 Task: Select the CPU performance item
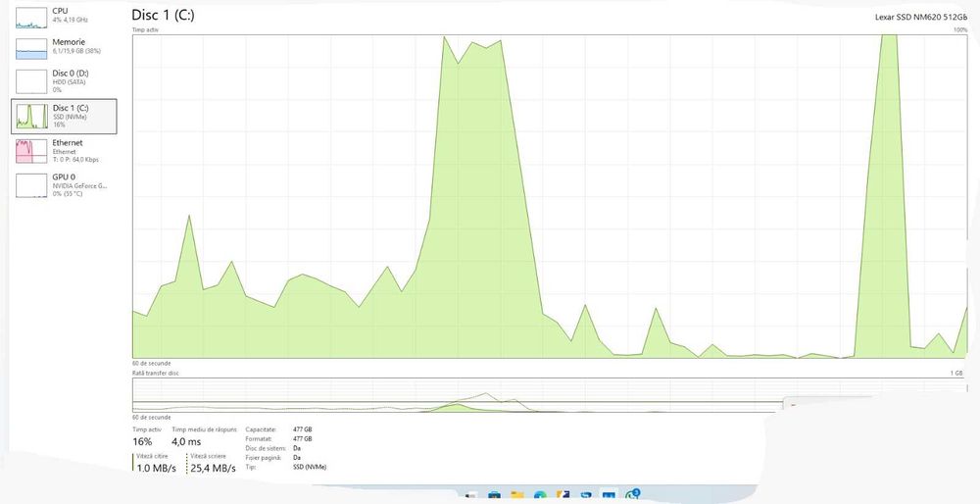[63, 17]
